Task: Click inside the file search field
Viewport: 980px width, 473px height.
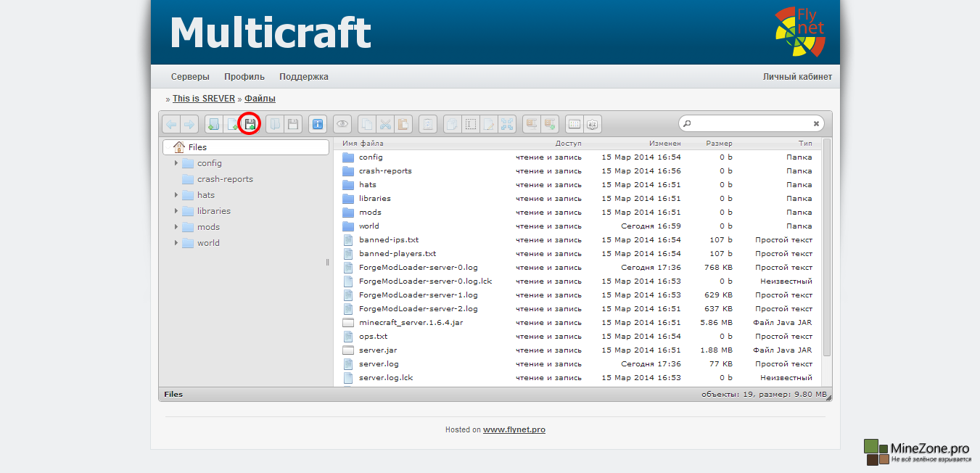Action: click(751, 124)
